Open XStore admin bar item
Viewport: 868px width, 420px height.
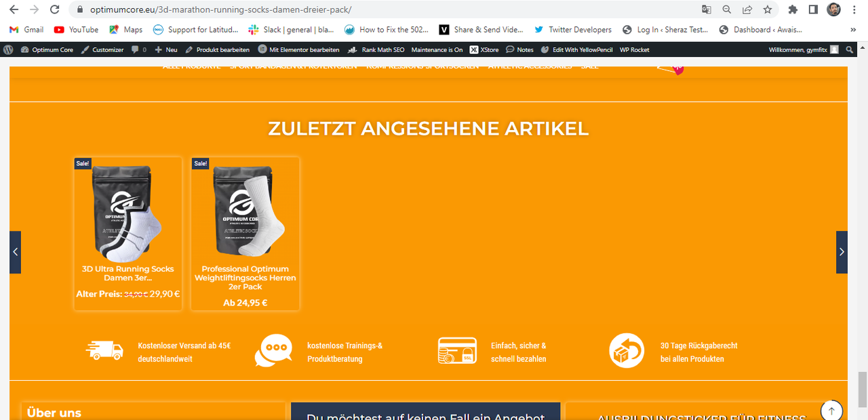click(x=484, y=49)
